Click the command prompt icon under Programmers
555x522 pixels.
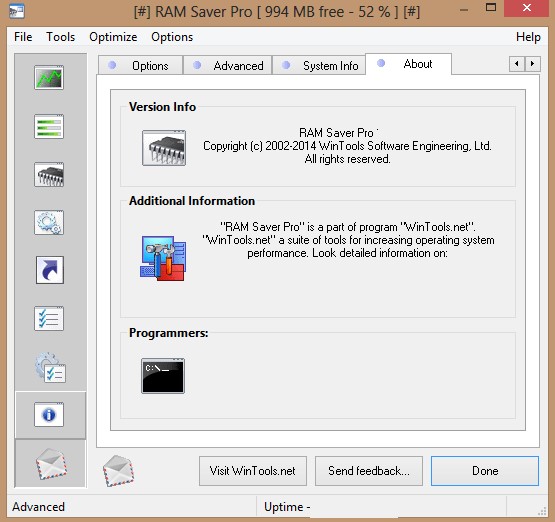pos(163,376)
